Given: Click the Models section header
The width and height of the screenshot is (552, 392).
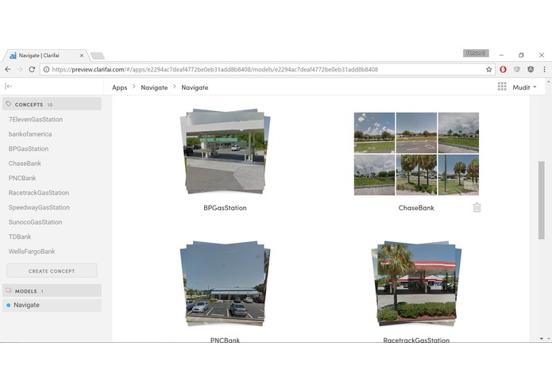Looking at the screenshot, I should click(52, 291).
